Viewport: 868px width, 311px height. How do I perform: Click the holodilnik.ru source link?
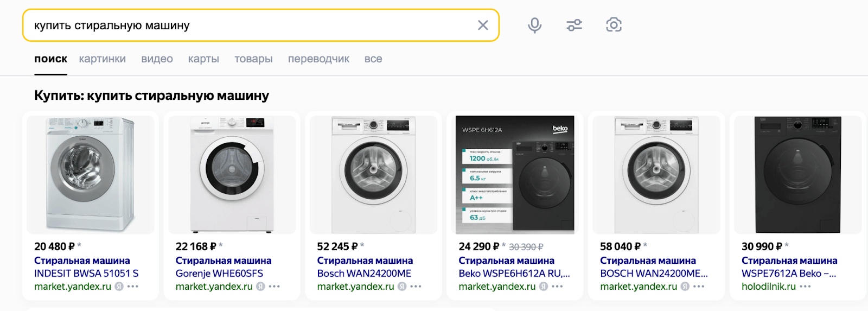pos(768,287)
